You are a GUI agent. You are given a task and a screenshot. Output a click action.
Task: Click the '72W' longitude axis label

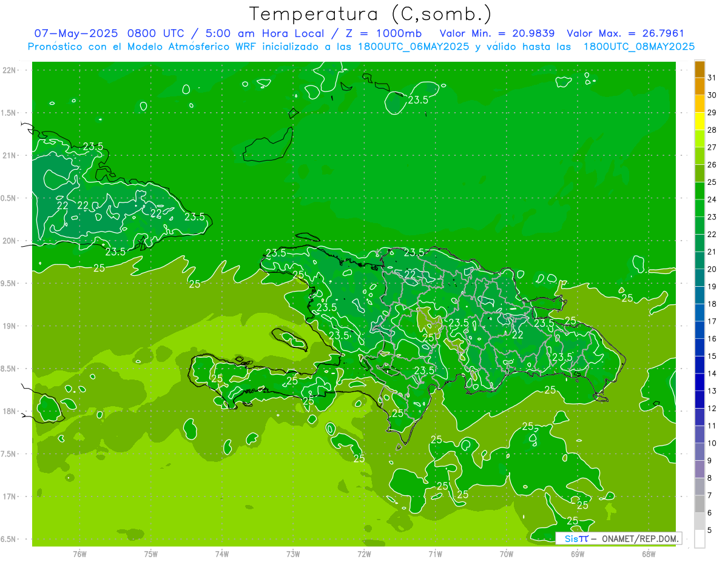tap(364, 554)
